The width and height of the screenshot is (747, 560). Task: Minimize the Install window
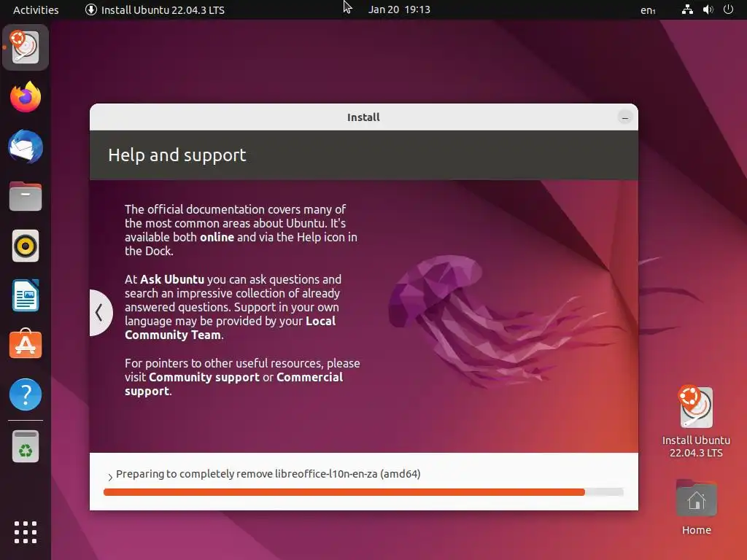[x=624, y=117]
